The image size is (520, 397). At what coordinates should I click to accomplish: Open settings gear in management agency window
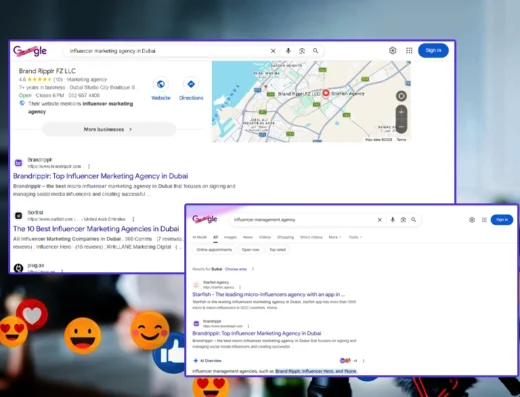472,220
